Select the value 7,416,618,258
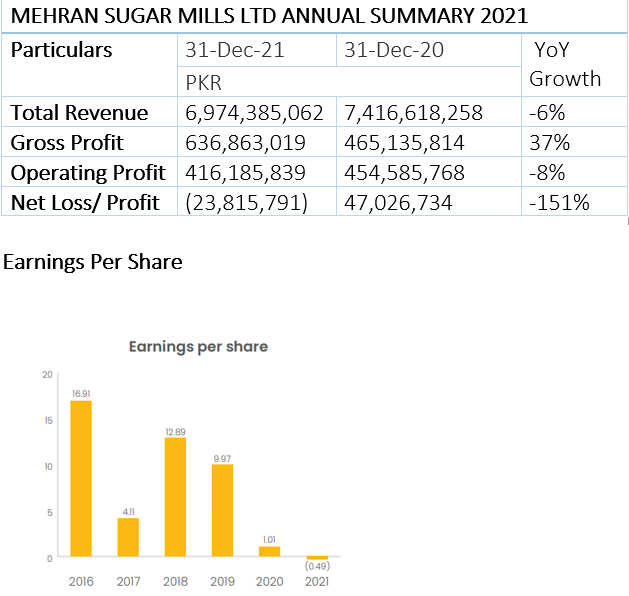629x596 pixels. [413, 112]
